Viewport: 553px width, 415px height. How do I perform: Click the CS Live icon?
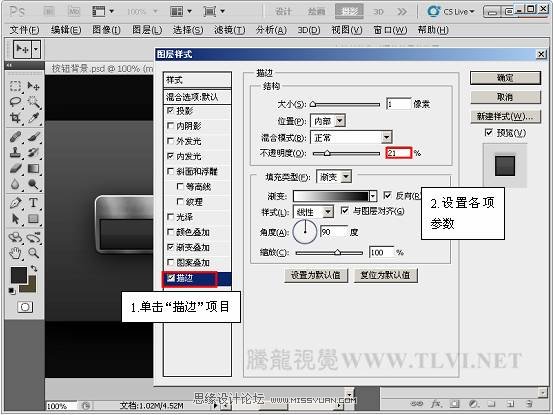tap(433, 11)
